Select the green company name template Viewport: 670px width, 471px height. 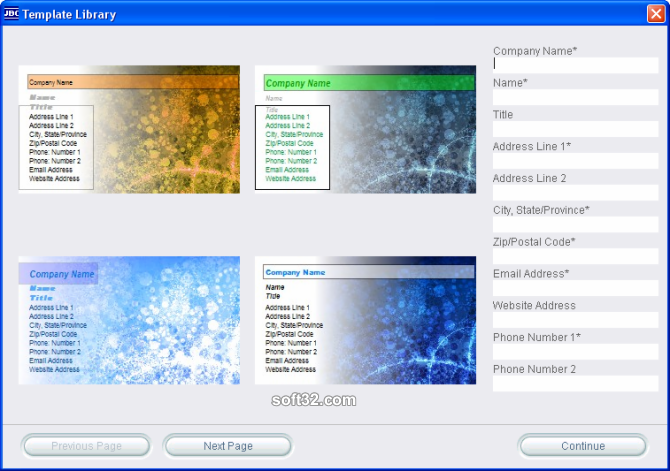[x=365, y=129]
